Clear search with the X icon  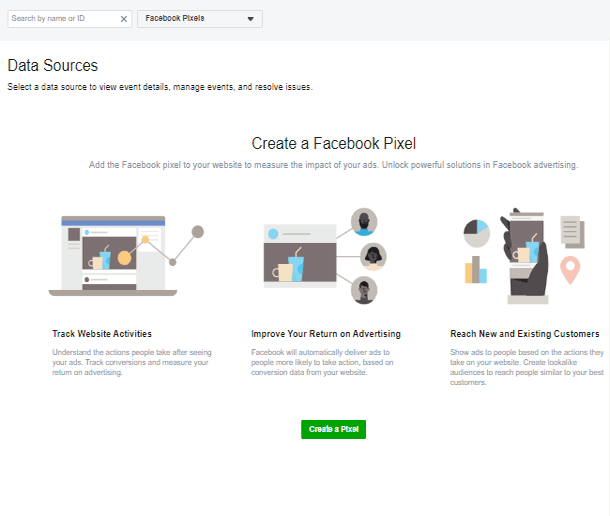tap(124, 19)
